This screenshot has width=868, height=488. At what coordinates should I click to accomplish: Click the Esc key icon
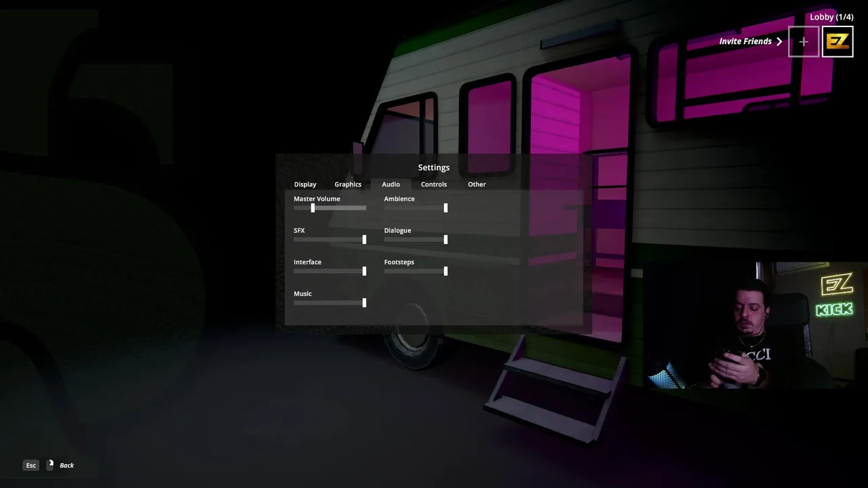(31, 465)
